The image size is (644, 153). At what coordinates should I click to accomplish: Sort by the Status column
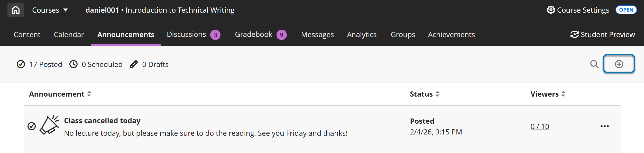pyautogui.click(x=437, y=94)
